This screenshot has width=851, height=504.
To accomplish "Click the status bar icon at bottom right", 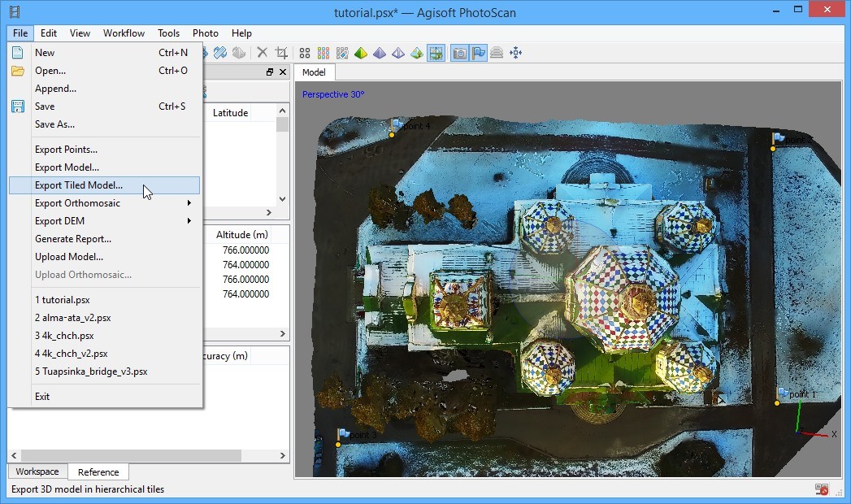I will coord(822,489).
